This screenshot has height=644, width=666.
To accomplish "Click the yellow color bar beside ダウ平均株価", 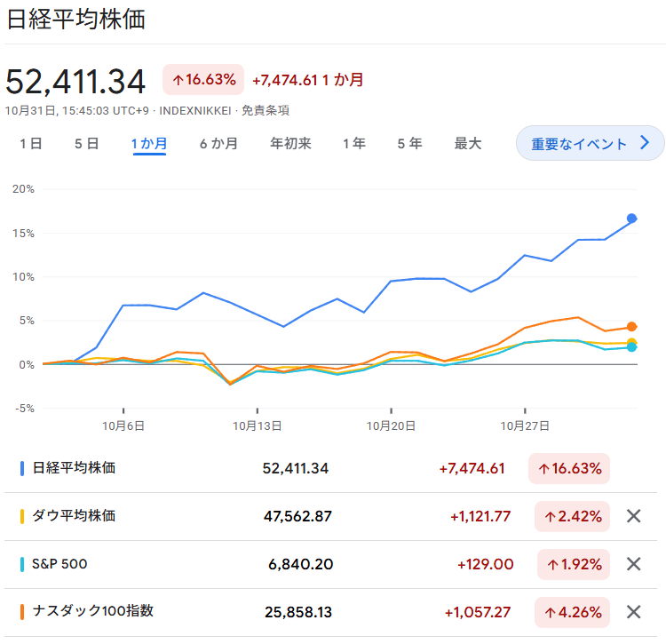I will click(x=22, y=516).
